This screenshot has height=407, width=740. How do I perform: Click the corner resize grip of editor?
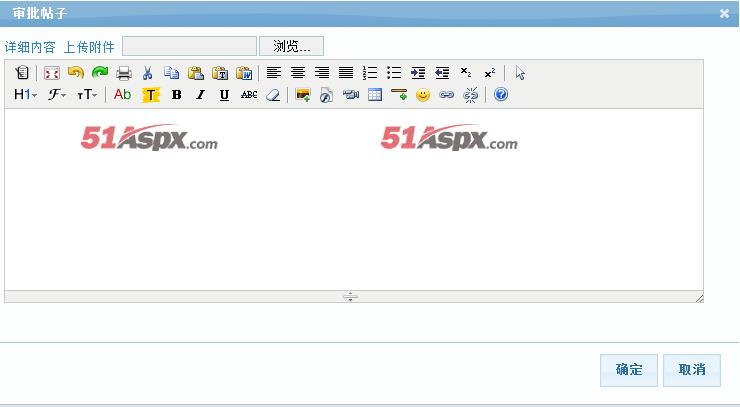[699, 297]
